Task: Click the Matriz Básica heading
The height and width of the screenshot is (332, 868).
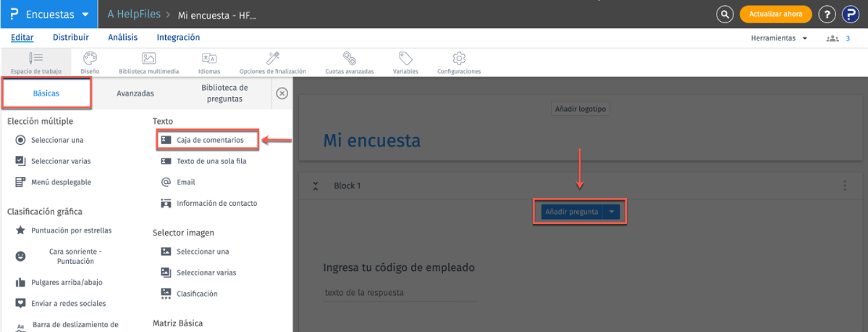Action: (x=177, y=323)
